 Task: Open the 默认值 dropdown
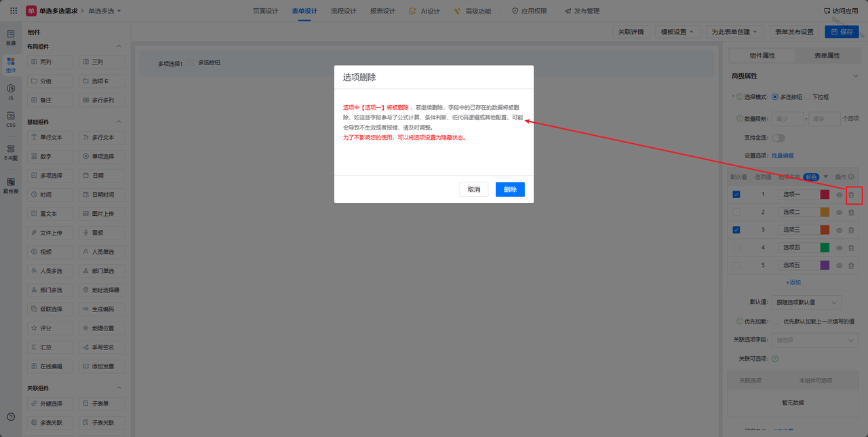pos(807,302)
